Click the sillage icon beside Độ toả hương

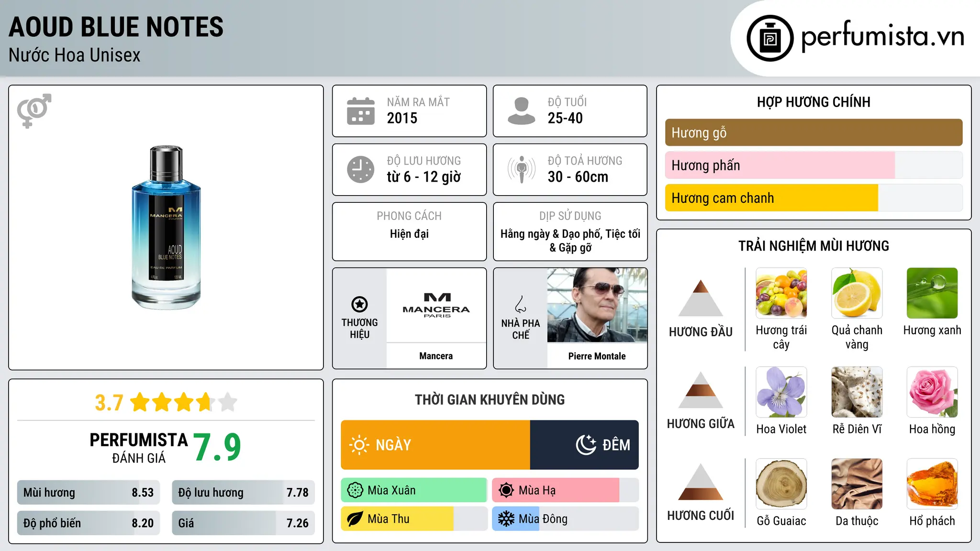pyautogui.click(x=522, y=169)
